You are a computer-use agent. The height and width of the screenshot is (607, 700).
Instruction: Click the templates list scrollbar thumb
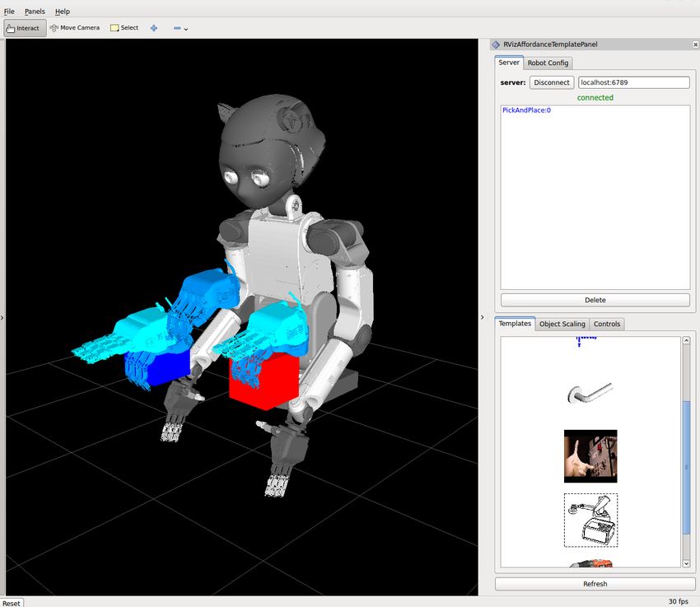pyautogui.click(x=686, y=467)
